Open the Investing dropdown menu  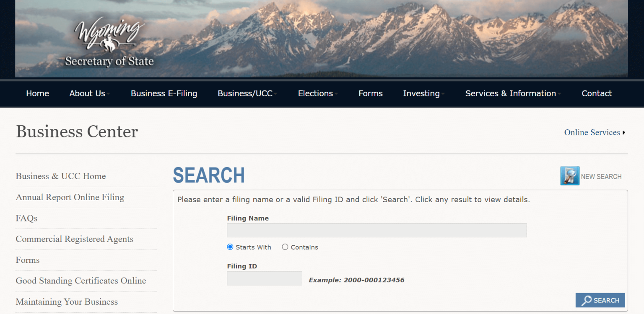423,94
